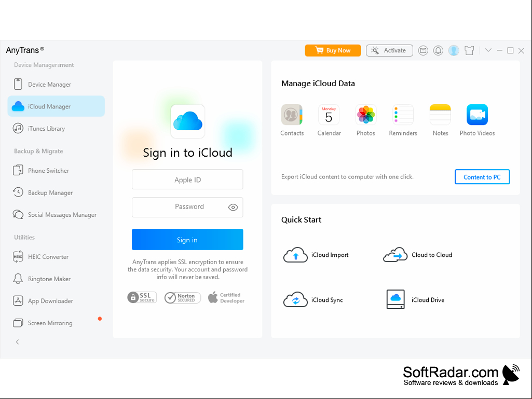Click the iCloud cloud logo
This screenshot has height=399, width=532.
pos(187,121)
